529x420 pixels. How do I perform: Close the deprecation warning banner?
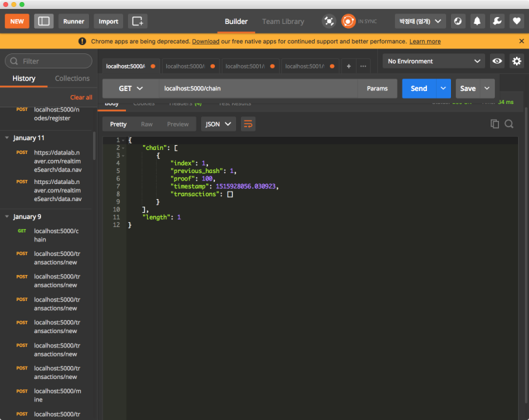click(521, 41)
